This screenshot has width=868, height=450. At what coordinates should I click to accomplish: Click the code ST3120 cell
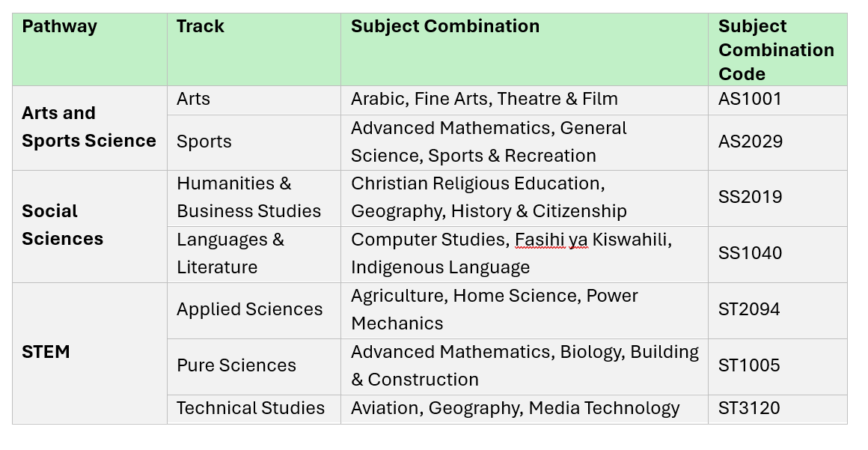click(x=777, y=410)
